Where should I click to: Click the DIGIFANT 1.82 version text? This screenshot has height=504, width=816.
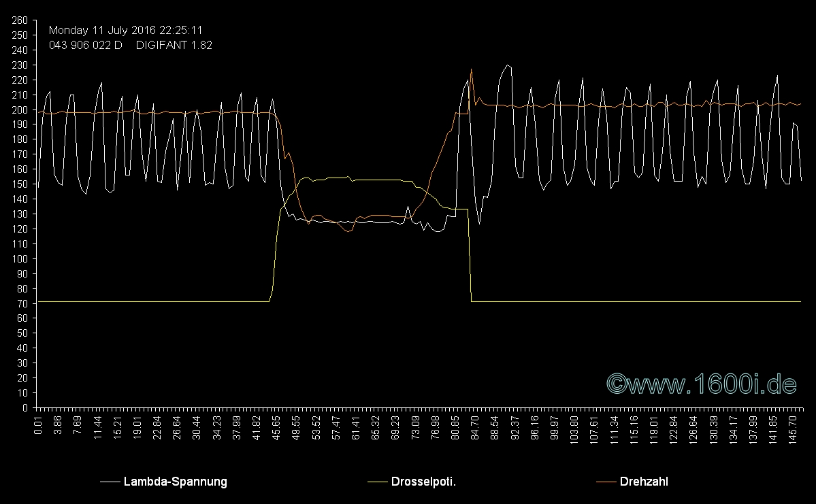[174, 46]
